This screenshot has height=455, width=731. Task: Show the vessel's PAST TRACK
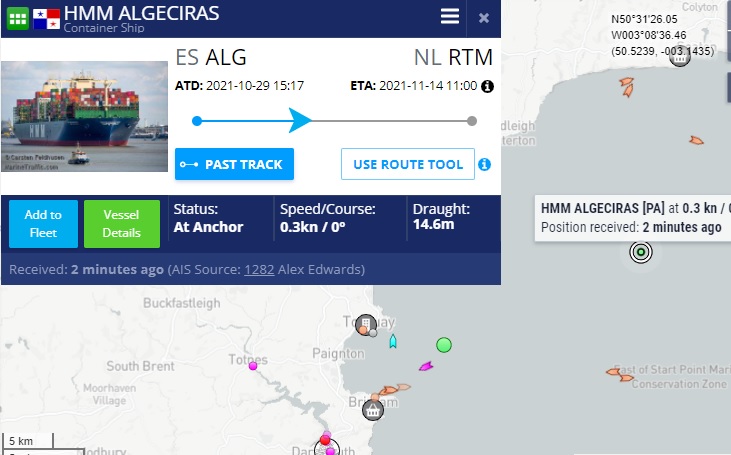pyautogui.click(x=234, y=164)
